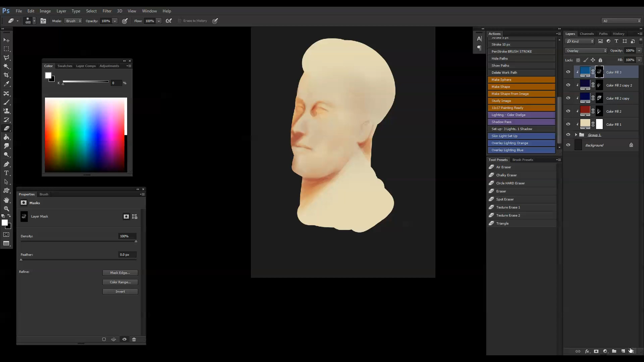Click the Lock all layer icon
Viewport: 644px width, 362px height.
[600, 60]
